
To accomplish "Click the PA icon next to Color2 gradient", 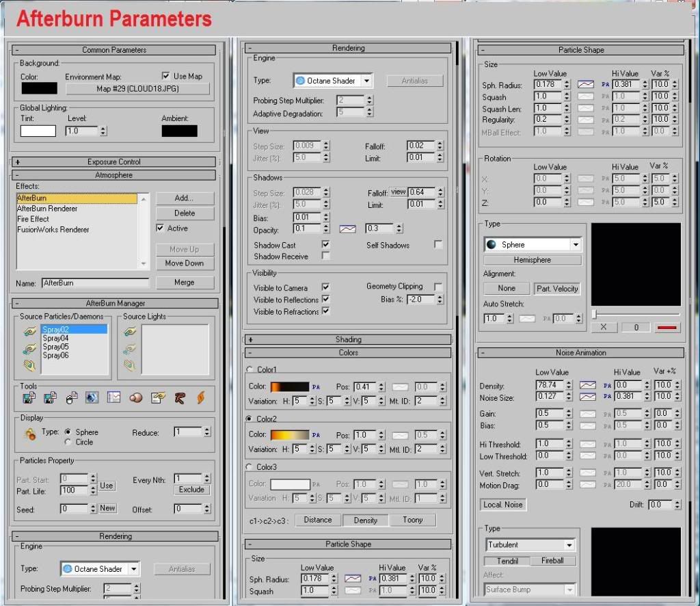I will tap(316, 435).
